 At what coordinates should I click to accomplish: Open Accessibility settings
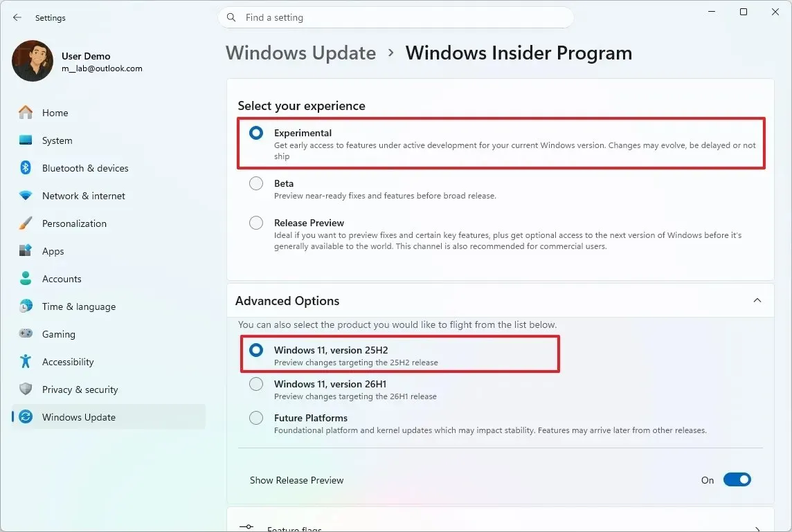[109, 362]
